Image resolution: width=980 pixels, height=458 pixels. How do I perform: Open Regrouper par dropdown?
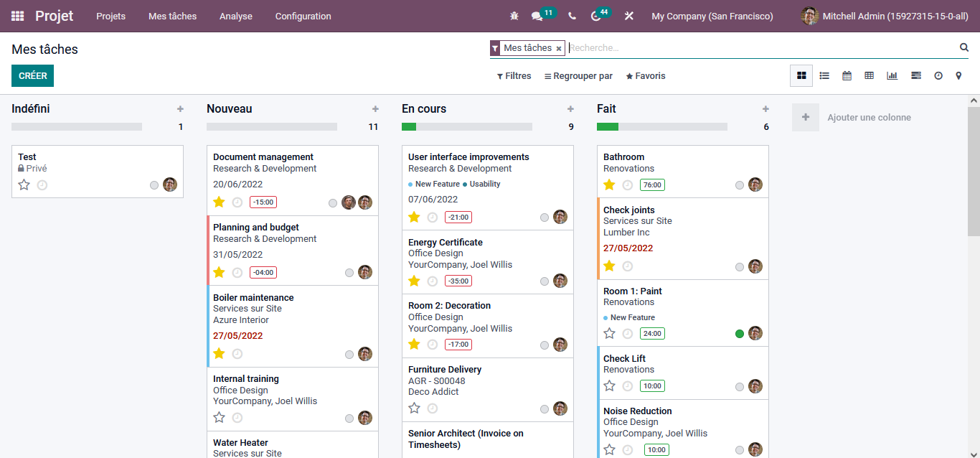578,76
